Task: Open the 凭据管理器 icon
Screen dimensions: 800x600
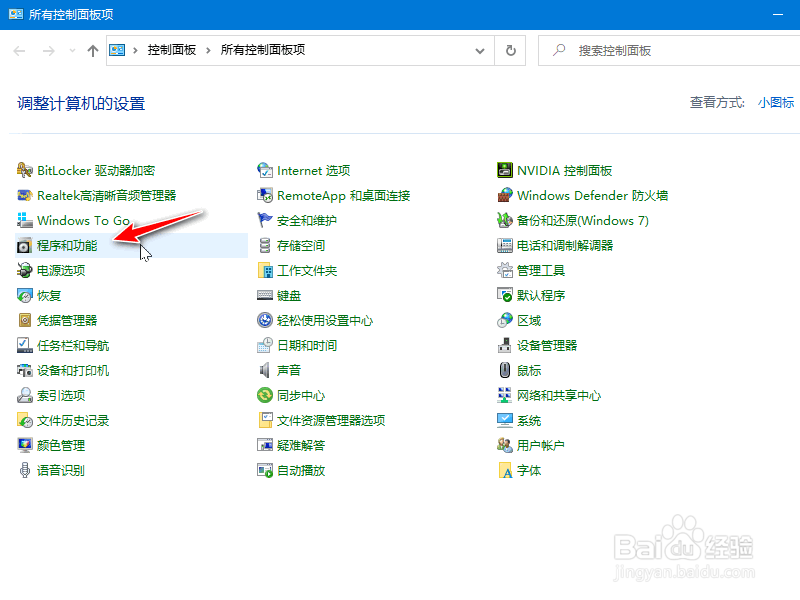Action: point(24,320)
